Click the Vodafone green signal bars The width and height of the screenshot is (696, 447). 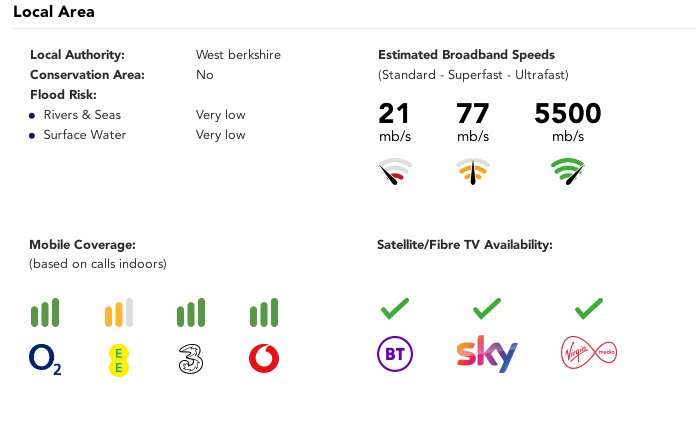pos(264,313)
